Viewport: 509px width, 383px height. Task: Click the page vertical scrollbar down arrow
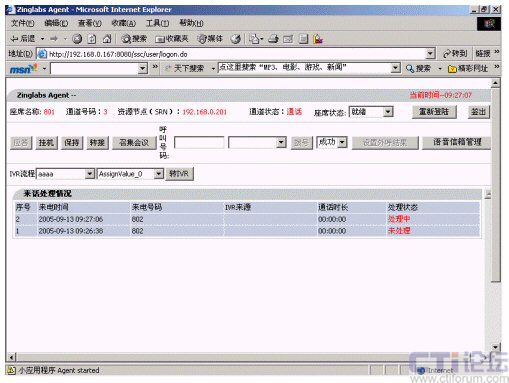(495, 347)
